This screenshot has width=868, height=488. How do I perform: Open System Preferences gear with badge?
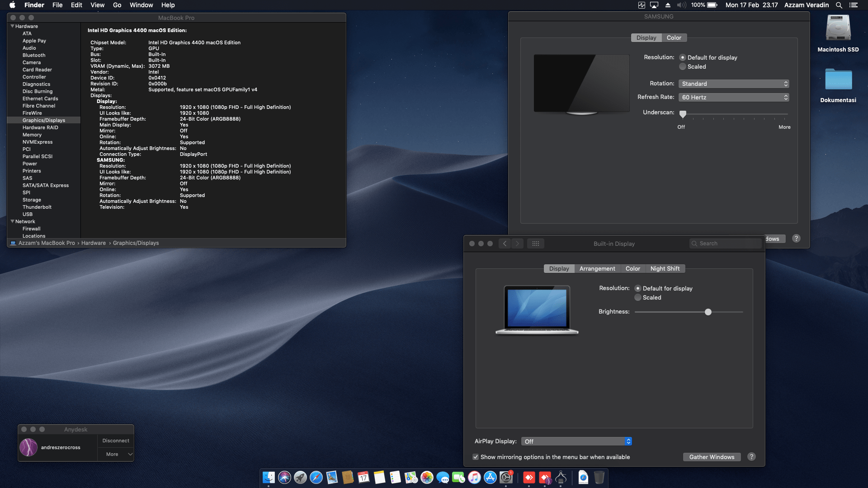pyautogui.click(x=506, y=477)
